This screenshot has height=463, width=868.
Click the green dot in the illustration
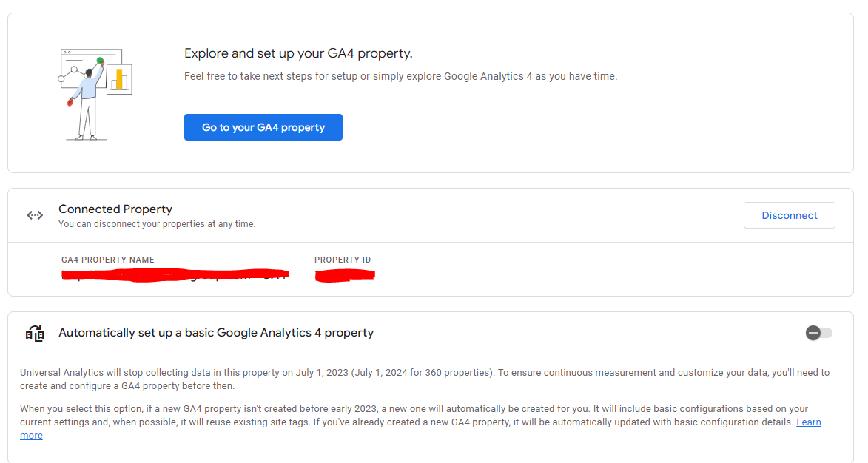(x=100, y=61)
